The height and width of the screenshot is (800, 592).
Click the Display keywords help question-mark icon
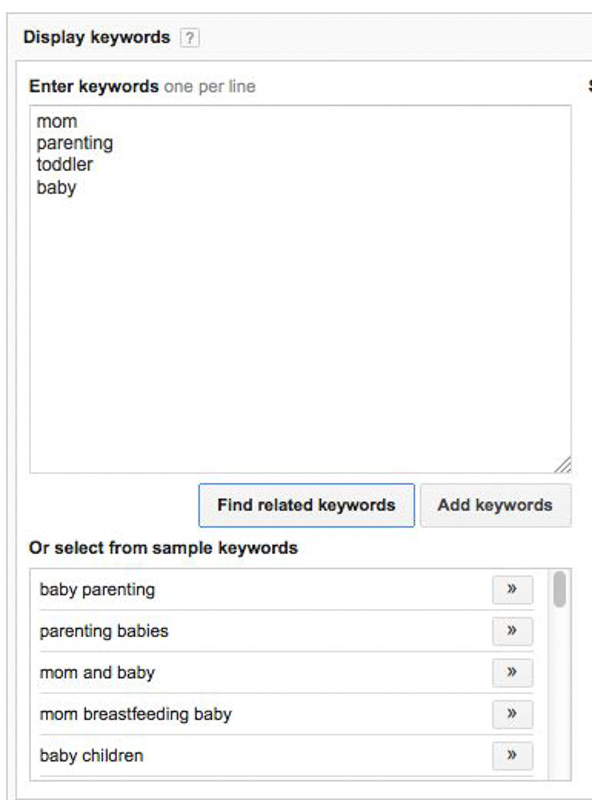click(x=189, y=38)
